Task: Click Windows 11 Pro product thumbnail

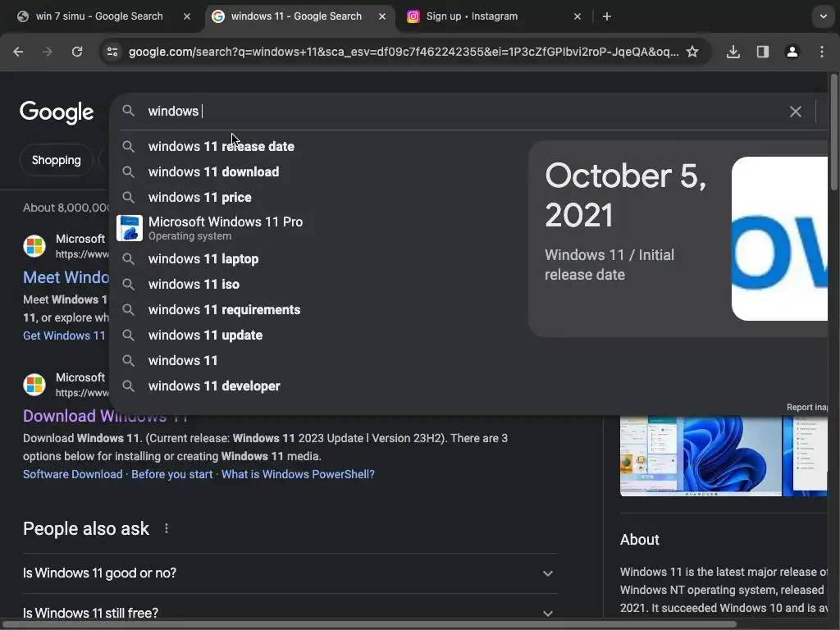Action: click(130, 228)
